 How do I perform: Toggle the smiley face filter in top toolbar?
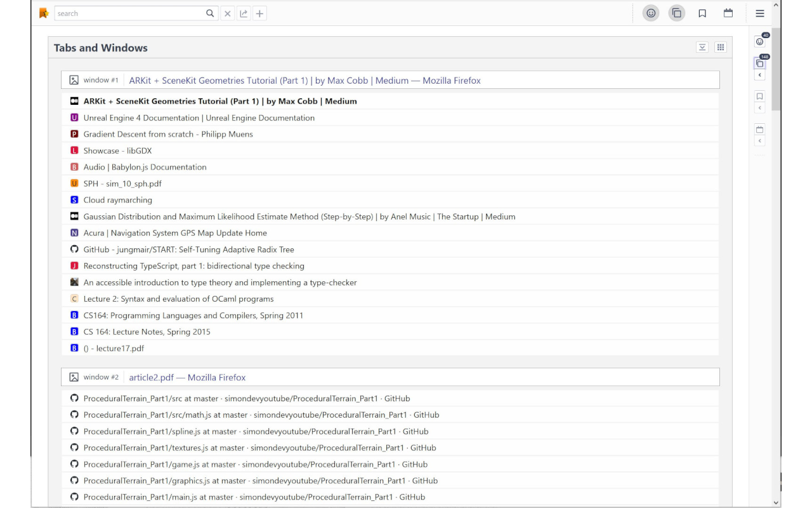click(651, 13)
